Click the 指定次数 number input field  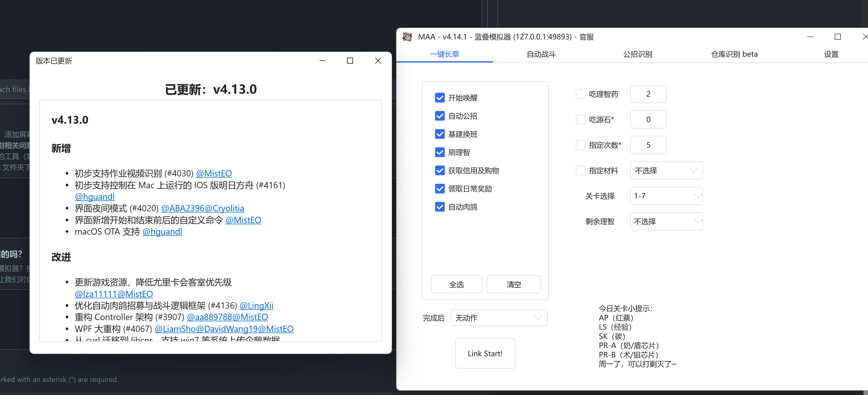648,145
